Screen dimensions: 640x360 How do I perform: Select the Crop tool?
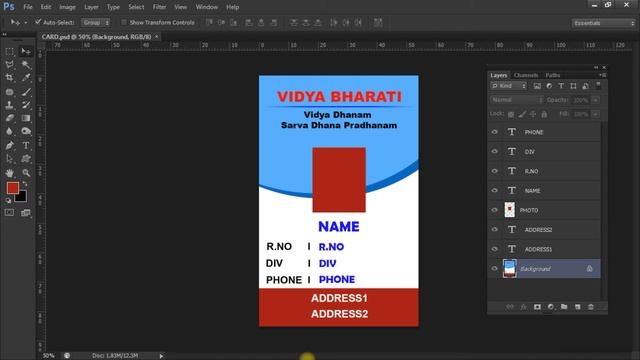(x=9, y=78)
